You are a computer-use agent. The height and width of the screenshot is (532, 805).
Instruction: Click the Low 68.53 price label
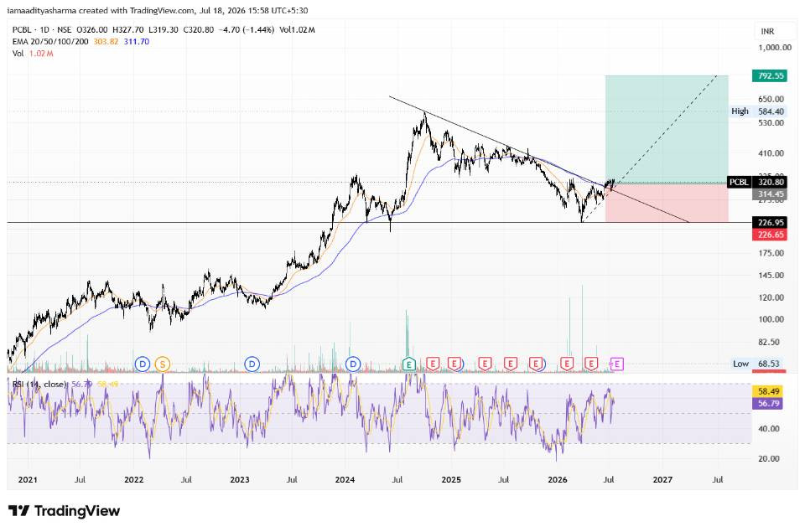[x=758, y=364]
